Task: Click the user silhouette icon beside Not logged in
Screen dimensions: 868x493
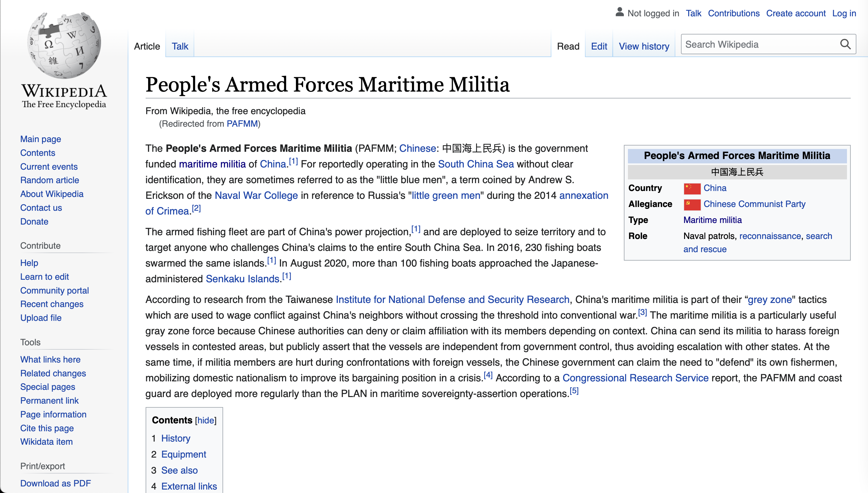Action: point(619,12)
